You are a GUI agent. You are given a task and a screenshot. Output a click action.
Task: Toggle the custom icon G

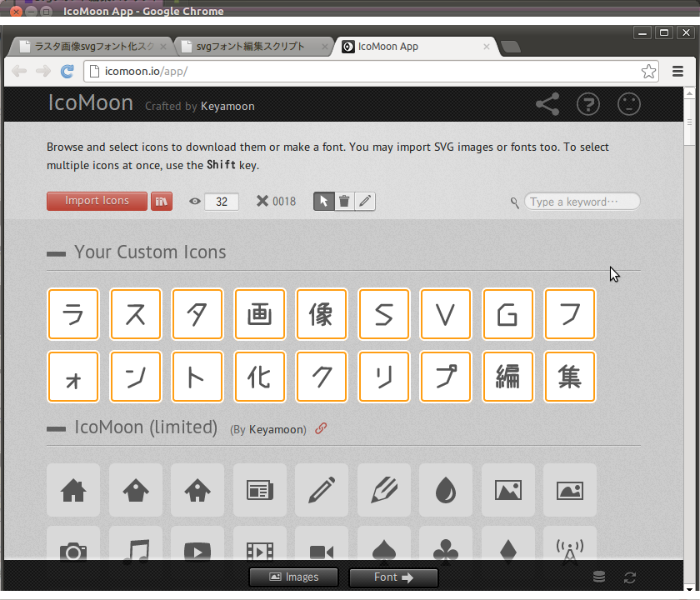pyautogui.click(x=507, y=314)
